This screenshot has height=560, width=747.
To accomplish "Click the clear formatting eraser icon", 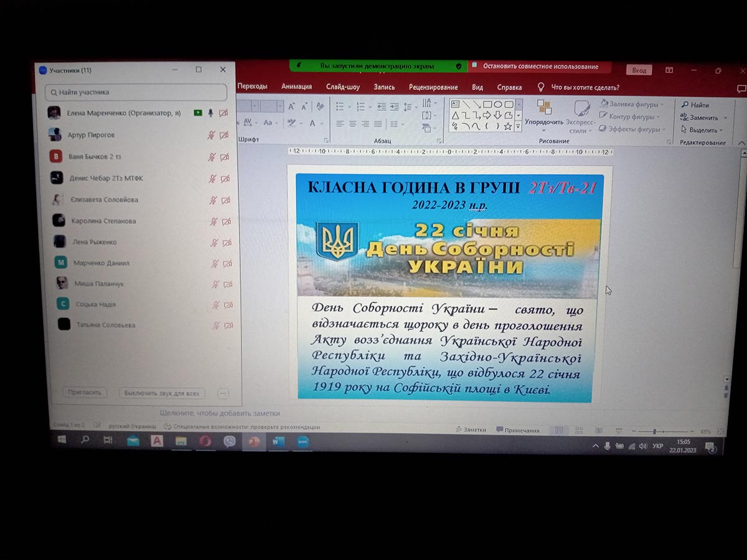I will 319,107.
